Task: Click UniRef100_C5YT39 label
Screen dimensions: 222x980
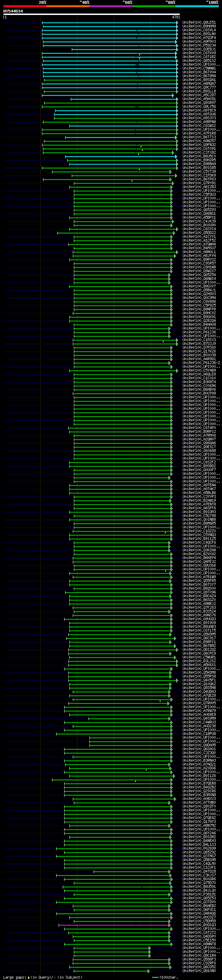Action: [x=199, y=172]
